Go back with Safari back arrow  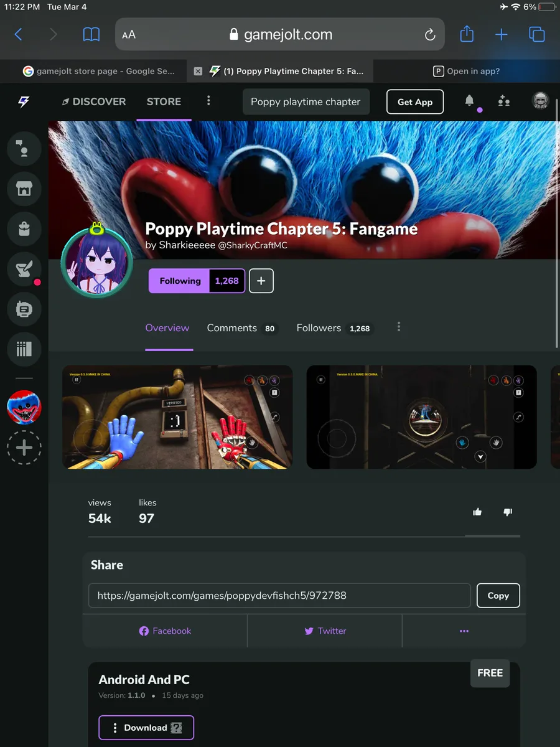[19, 35]
